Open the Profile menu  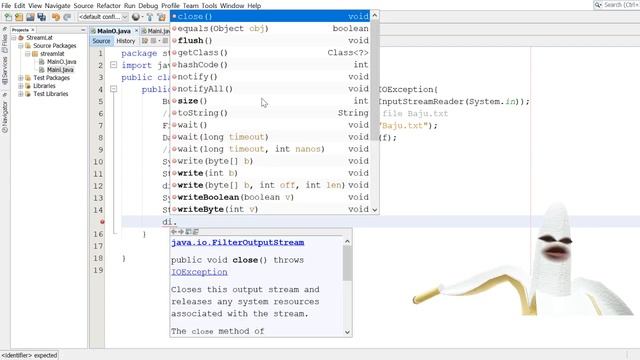[x=170, y=6]
